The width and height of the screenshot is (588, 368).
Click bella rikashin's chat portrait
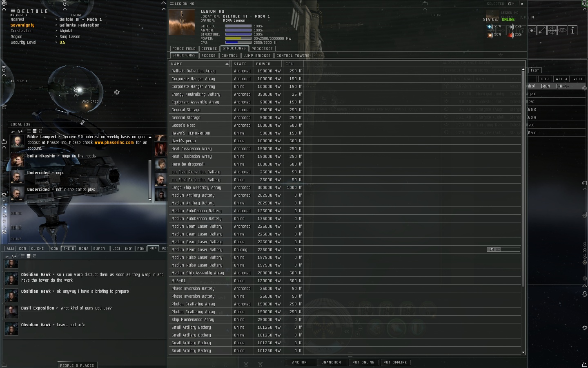17,160
